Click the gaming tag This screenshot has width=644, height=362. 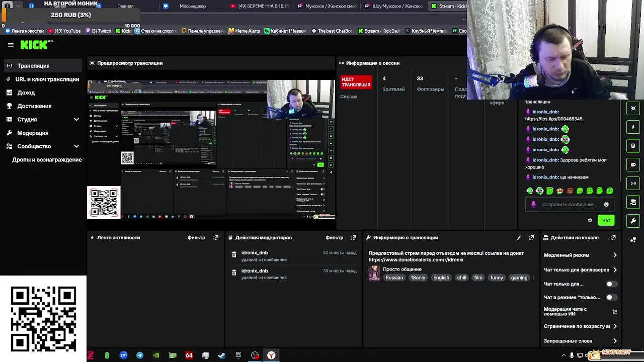(x=519, y=278)
